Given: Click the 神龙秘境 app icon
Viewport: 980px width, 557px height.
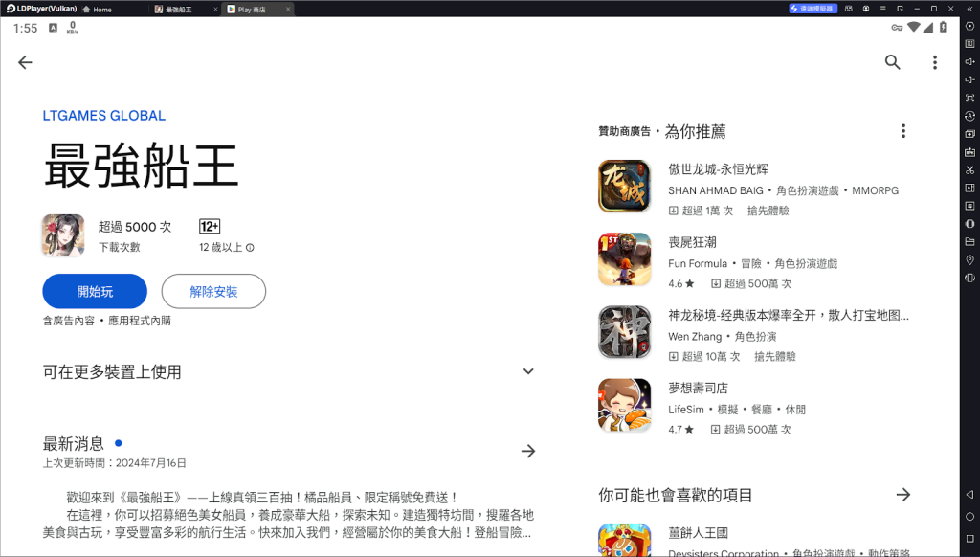Looking at the screenshot, I should click(624, 332).
